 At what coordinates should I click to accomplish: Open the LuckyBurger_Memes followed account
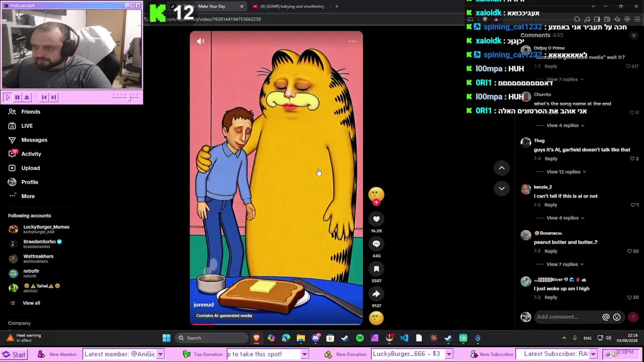tap(39, 229)
